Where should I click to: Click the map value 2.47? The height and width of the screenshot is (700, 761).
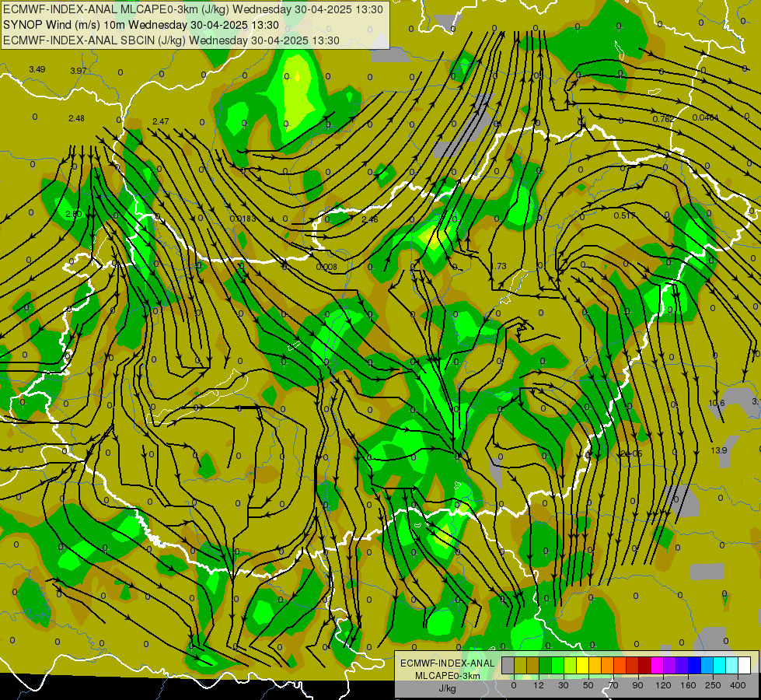tap(161, 121)
